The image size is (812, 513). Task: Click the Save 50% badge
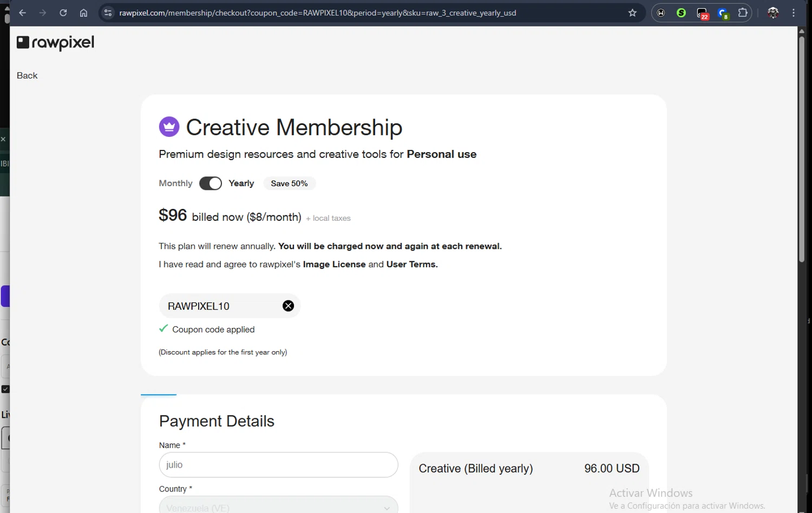tap(289, 183)
